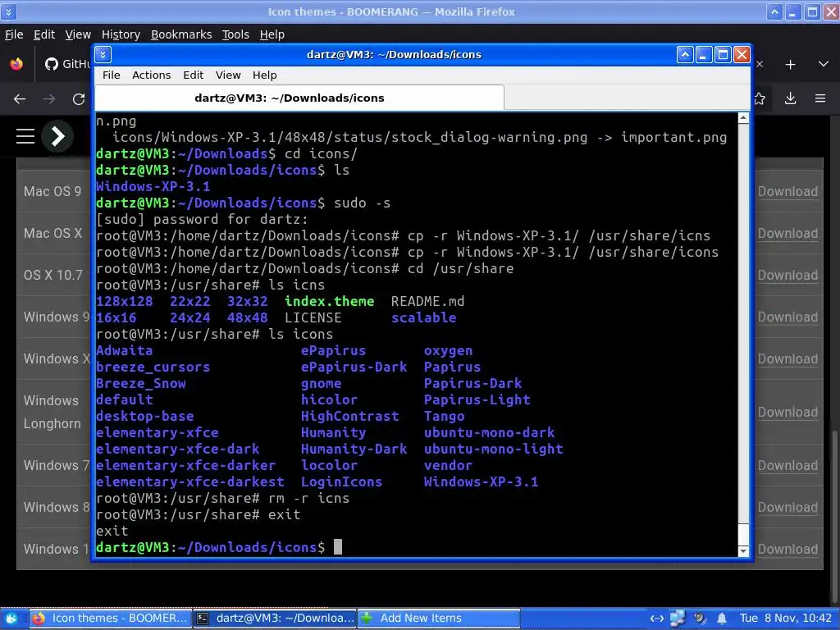This screenshot has height=630, width=840.
Task: Click the Firefox forward arrow
Action: (49, 99)
